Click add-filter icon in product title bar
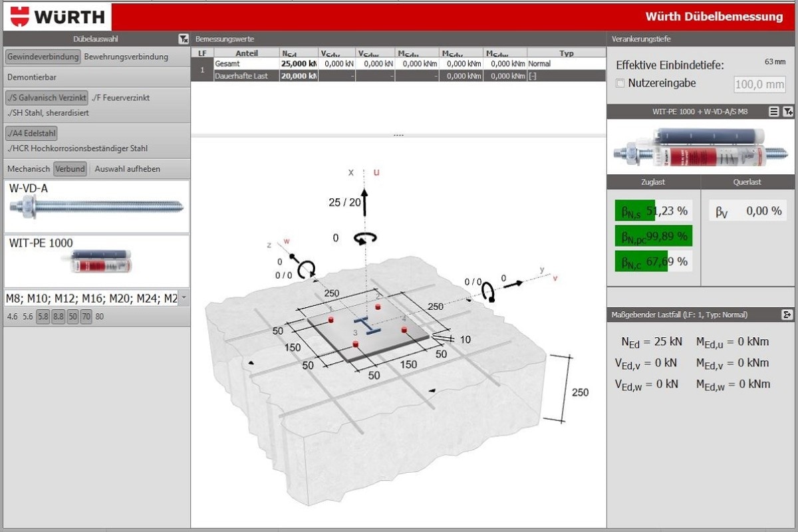The width and height of the screenshot is (798, 532). tap(788, 112)
